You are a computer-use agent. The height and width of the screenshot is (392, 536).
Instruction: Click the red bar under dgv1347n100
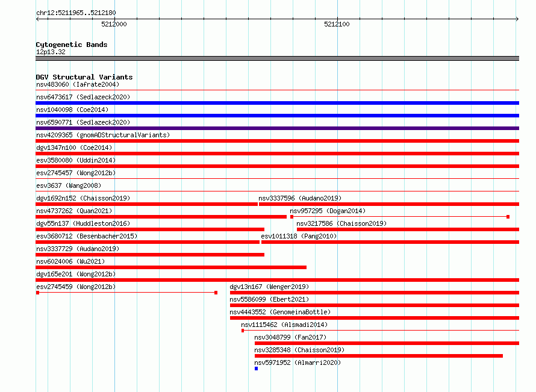[x=277, y=154]
